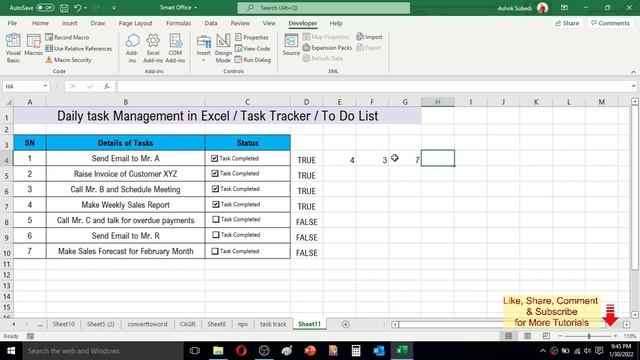The width and height of the screenshot is (640, 360).
Task: Check Task Completed for Send Email to Mr. R
Action: [216, 235]
